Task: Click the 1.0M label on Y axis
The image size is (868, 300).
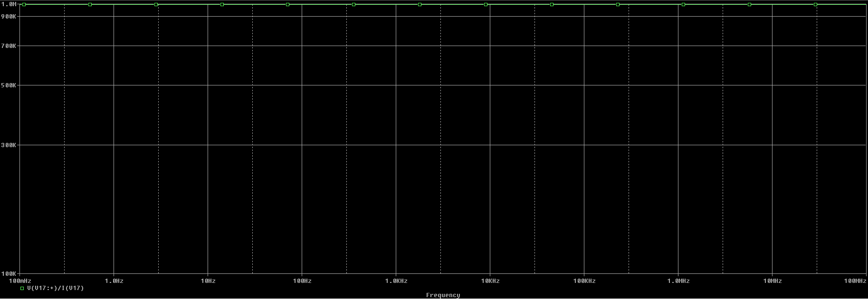Action: point(9,4)
